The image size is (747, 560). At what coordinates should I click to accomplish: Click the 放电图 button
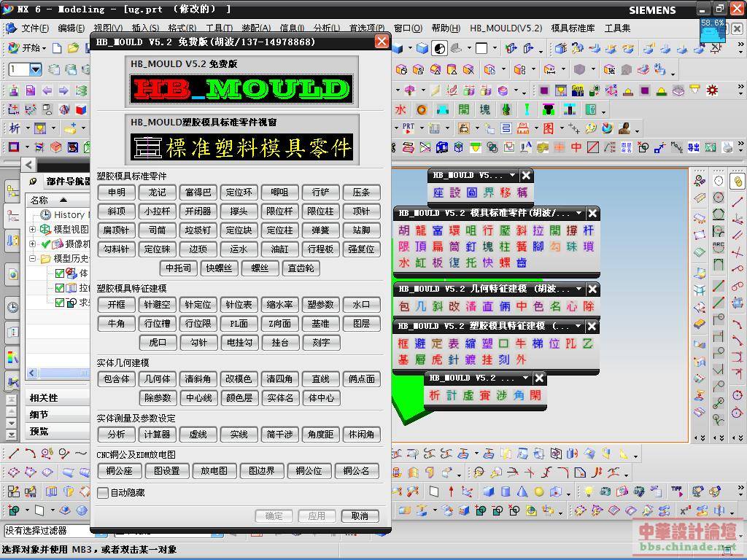click(x=214, y=471)
